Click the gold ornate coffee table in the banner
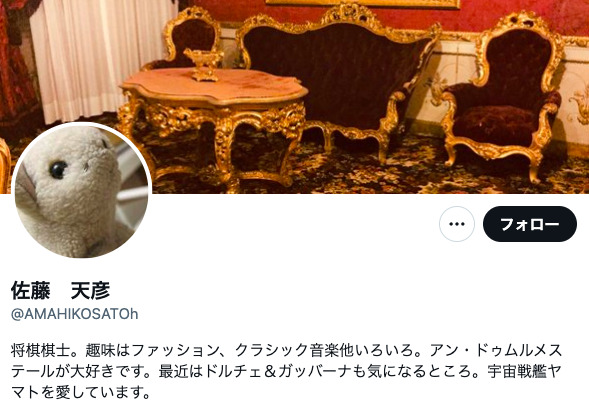589x409 pixels. (x=213, y=124)
